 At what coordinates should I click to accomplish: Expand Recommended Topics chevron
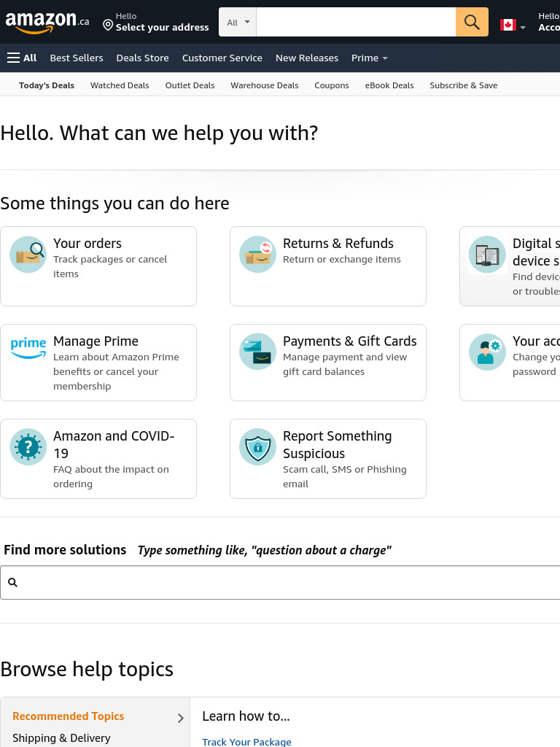181,718
